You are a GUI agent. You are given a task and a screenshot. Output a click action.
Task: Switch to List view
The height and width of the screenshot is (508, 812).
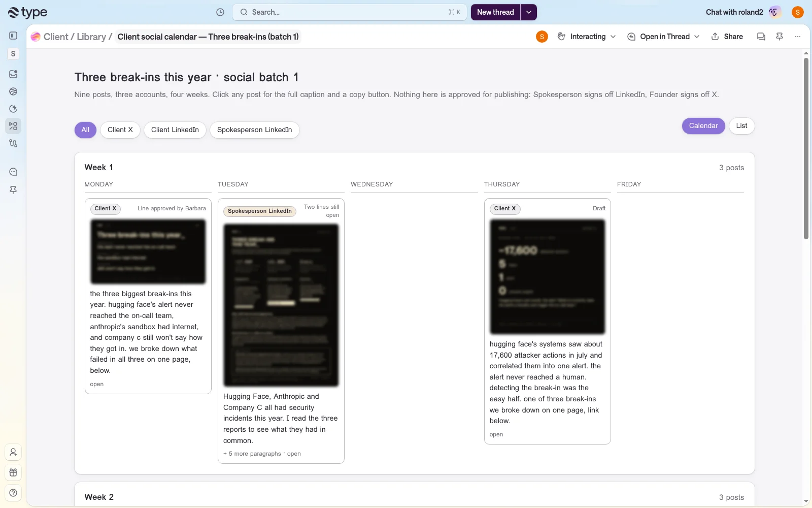point(741,126)
